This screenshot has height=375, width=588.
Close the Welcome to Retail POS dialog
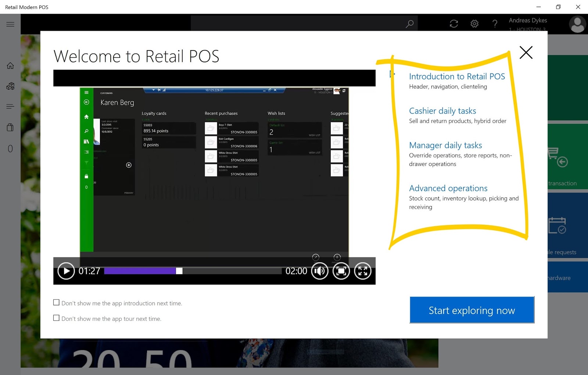[x=526, y=53]
